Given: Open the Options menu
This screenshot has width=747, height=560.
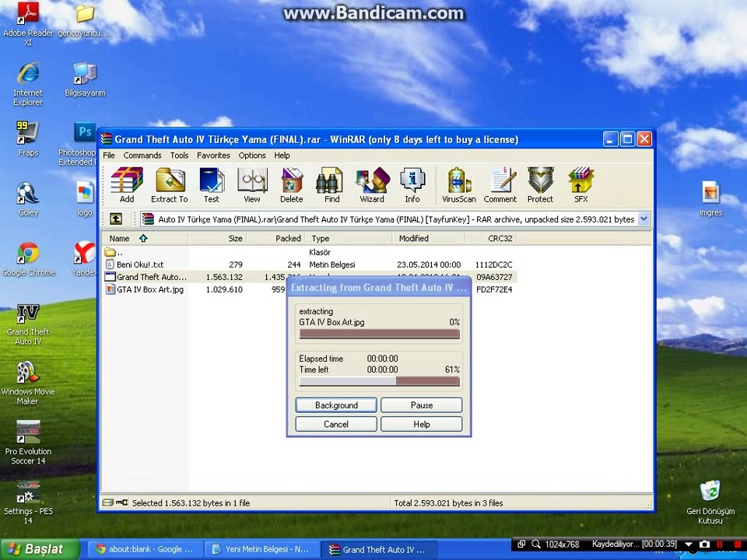Looking at the screenshot, I should pyautogui.click(x=252, y=156).
